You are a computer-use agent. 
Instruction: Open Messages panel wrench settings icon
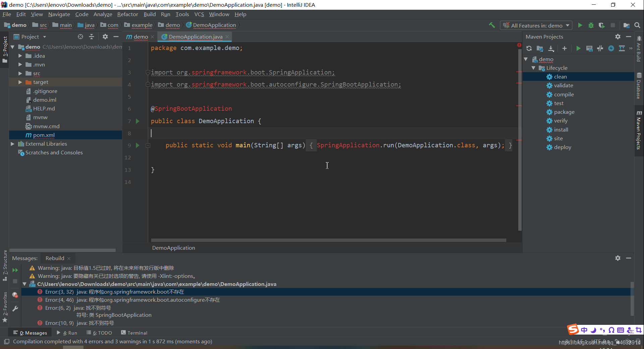pyautogui.click(x=15, y=309)
